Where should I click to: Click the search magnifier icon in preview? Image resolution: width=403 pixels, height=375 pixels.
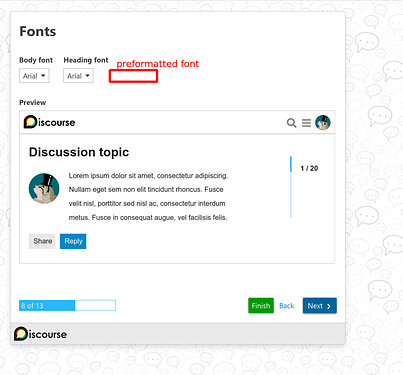click(291, 123)
